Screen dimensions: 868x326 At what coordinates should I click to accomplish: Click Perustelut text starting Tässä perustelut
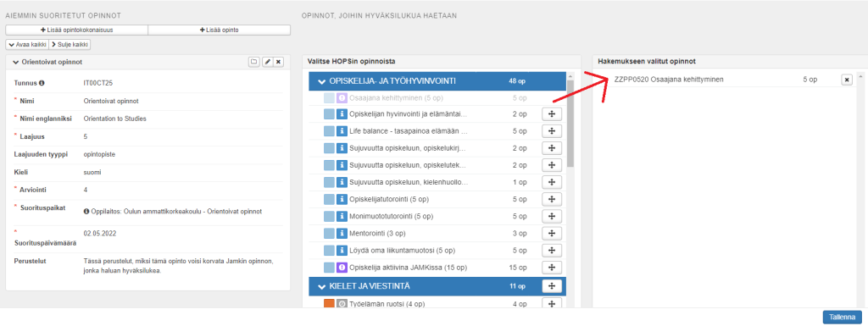tap(178, 266)
